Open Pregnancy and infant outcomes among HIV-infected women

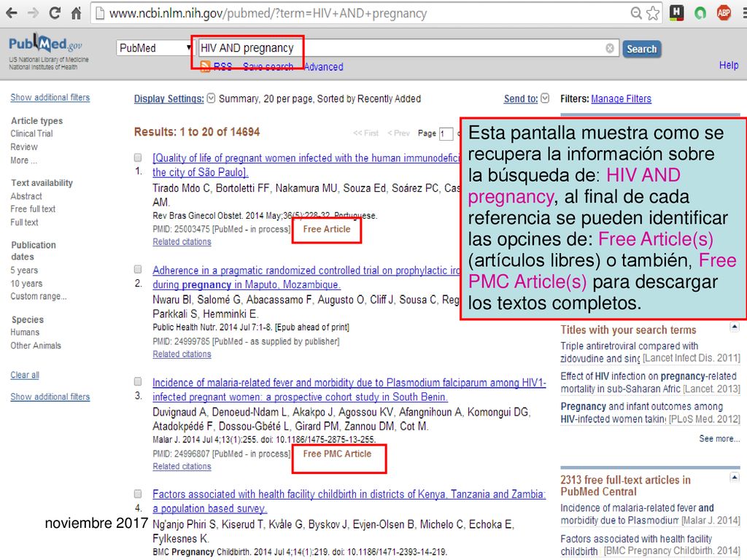click(x=642, y=413)
